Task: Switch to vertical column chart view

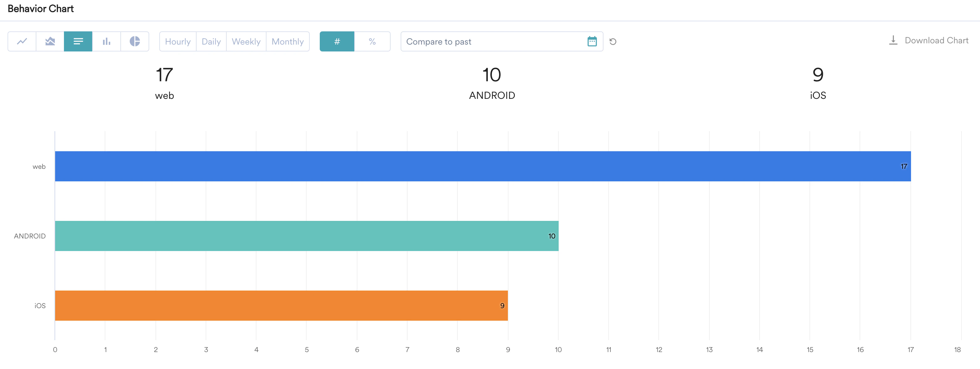Action: tap(107, 41)
